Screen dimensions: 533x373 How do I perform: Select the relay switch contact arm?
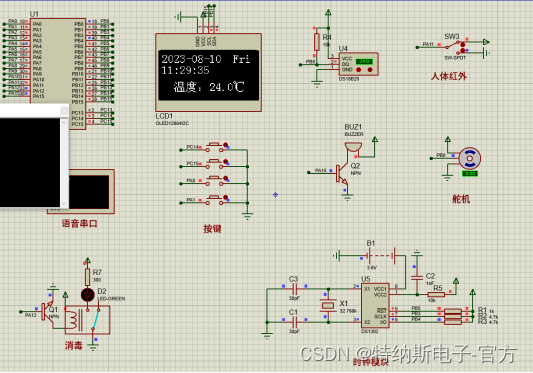pos(96,319)
